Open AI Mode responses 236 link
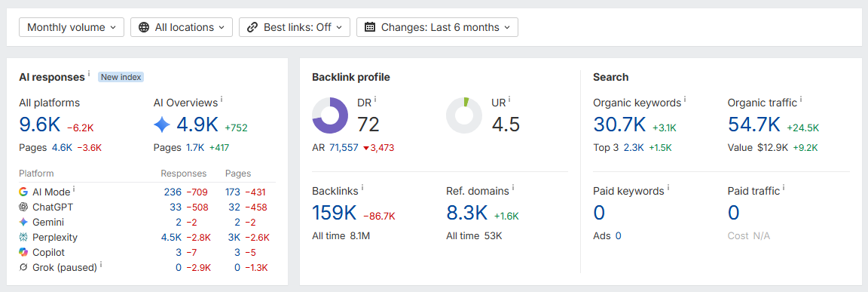This screenshot has height=292, width=868. tap(173, 192)
